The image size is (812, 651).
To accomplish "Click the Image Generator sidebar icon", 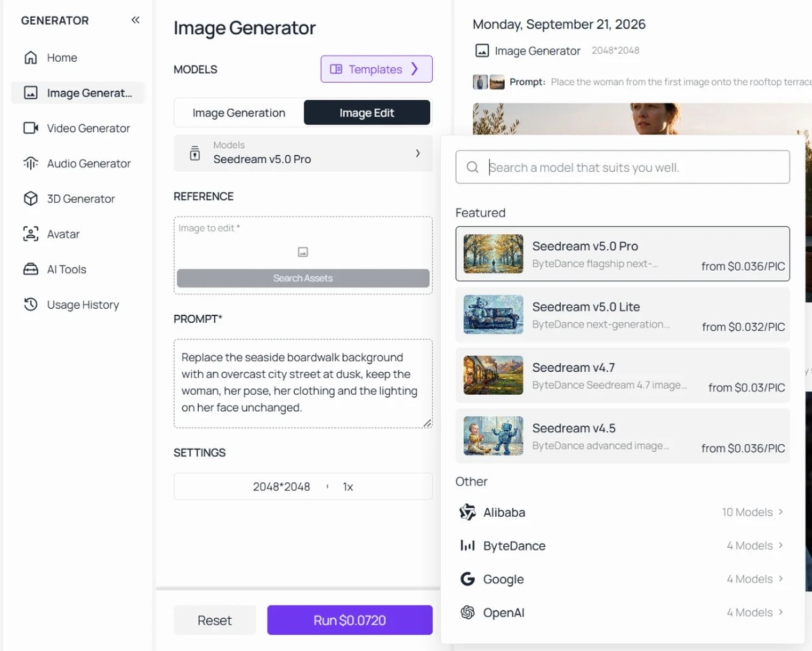I will 31,93.
